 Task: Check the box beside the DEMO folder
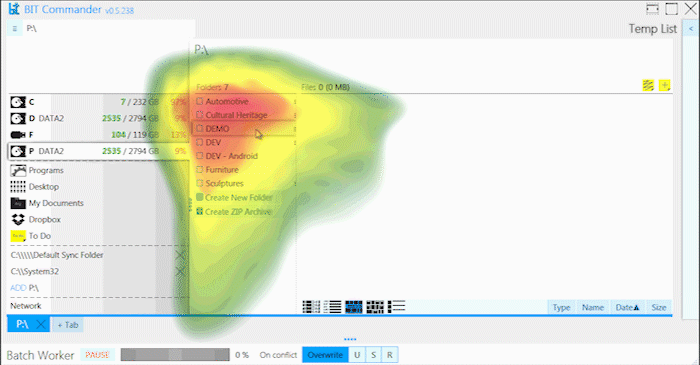pyautogui.click(x=200, y=129)
